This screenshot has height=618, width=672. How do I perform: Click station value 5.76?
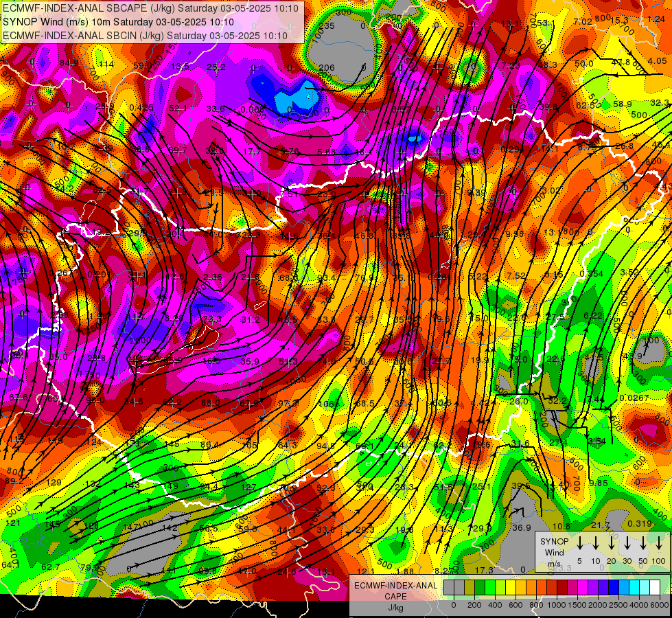(x=290, y=151)
